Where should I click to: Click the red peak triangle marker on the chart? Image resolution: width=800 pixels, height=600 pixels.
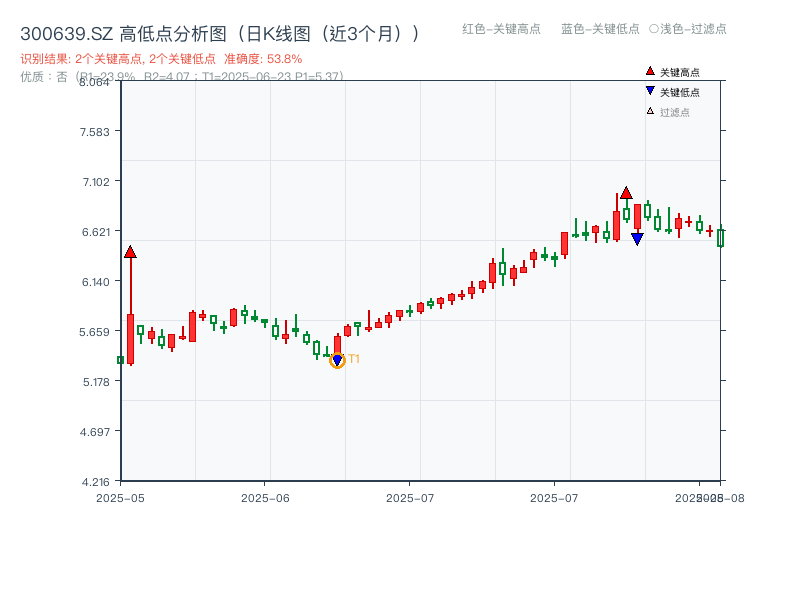624,192
